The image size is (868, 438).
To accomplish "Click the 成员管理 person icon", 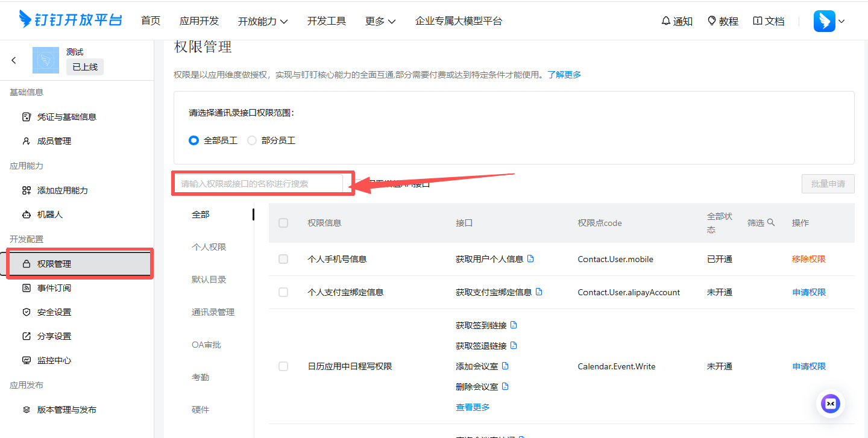I will pyautogui.click(x=26, y=141).
